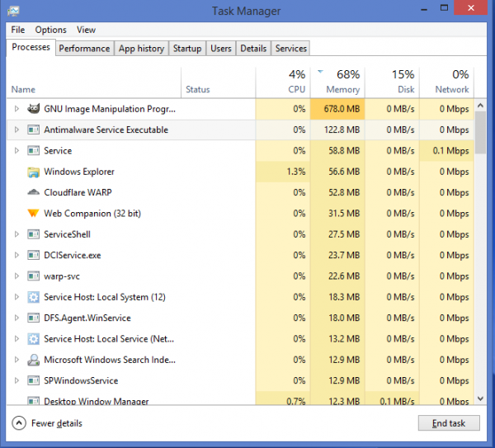Sort processes by the CPU column
Viewport: 495px width, 448px height.
[283, 83]
